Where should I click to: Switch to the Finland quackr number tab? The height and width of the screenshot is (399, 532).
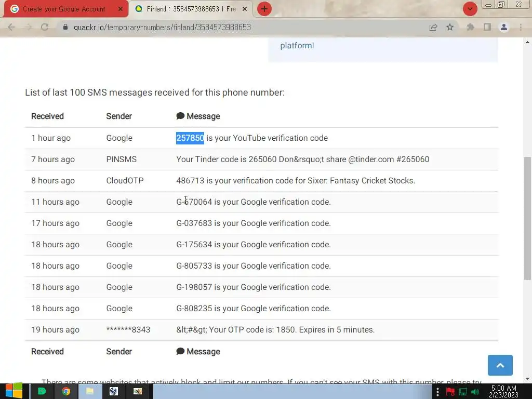[x=191, y=9]
